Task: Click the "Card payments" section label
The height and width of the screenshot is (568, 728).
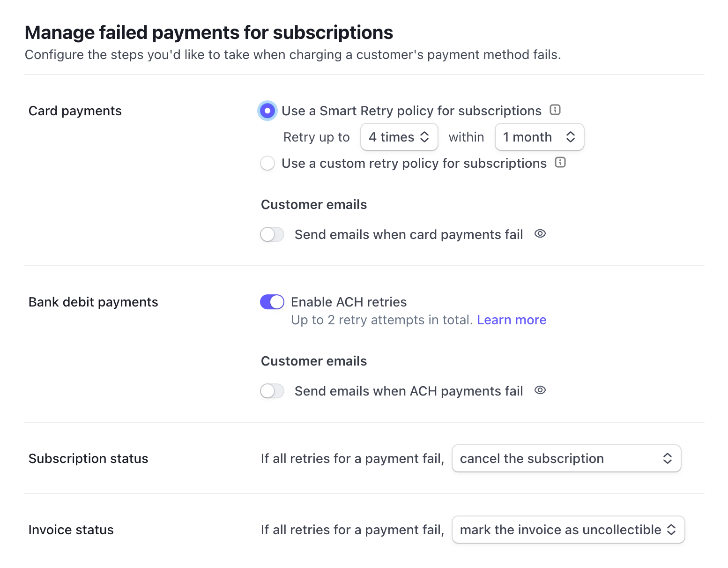Action: pos(75,111)
